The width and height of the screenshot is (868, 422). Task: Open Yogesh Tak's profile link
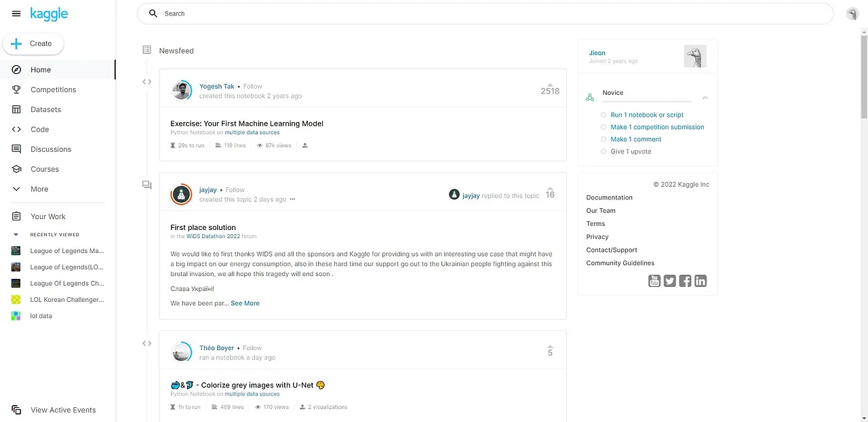[x=217, y=86]
